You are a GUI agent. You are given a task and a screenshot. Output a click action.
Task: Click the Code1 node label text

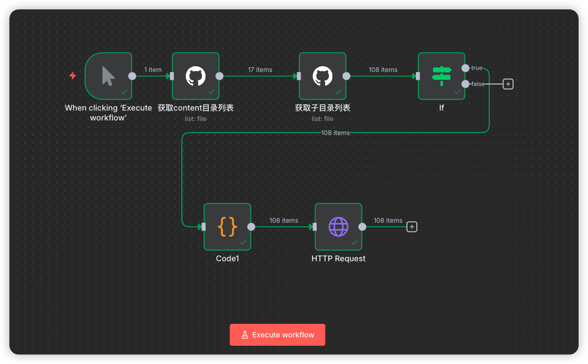point(227,259)
